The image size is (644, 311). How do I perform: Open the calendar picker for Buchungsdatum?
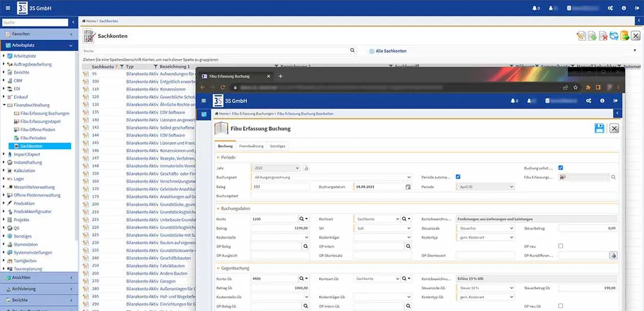[x=407, y=187]
